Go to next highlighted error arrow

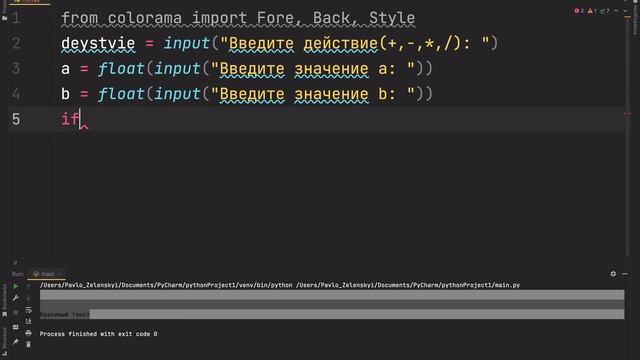[x=625, y=11]
